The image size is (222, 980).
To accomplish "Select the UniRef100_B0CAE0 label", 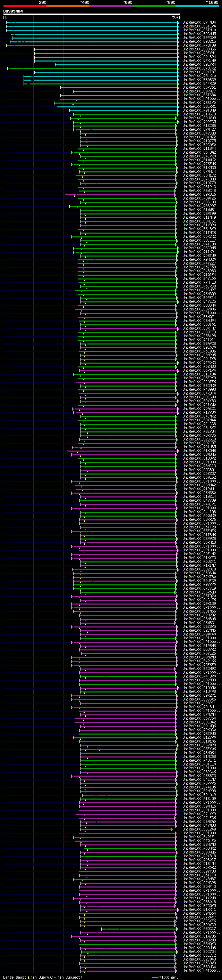I will (x=199, y=145).
